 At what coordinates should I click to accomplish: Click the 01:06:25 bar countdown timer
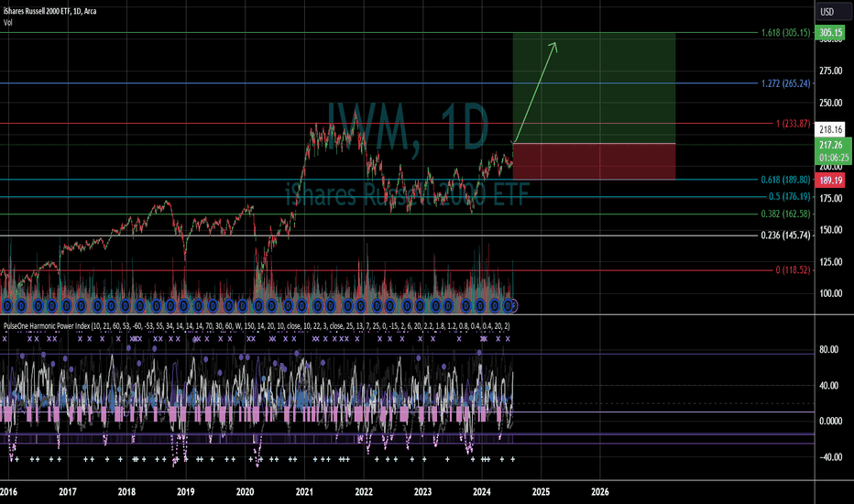tap(834, 158)
